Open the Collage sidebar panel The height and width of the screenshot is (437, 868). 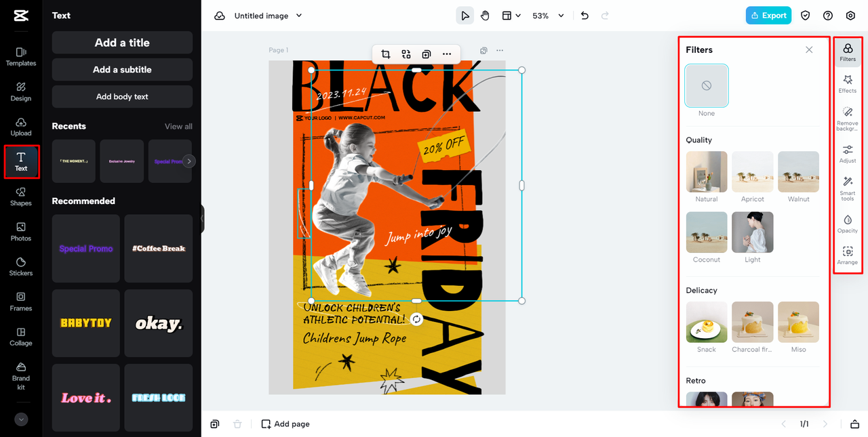pos(21,337)
